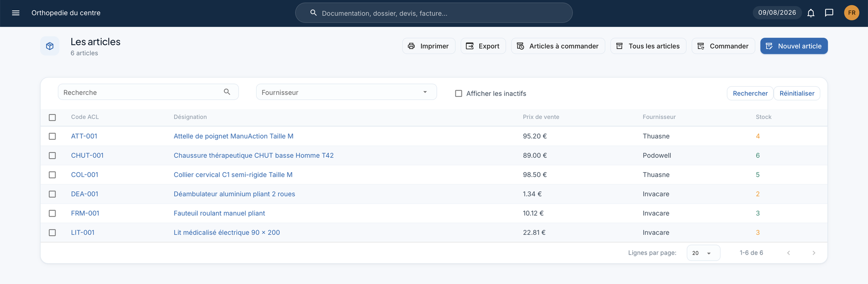Open article link COL-001
This screenshot has width=868, height=284.
pos(84,175)
